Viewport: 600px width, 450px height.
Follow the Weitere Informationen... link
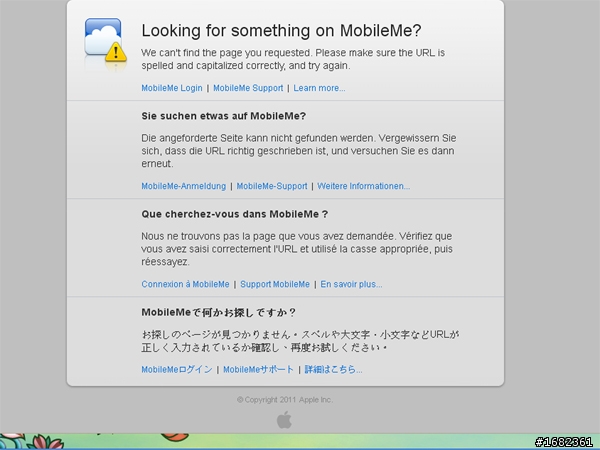pyautogui.click(x=364, y=186)
